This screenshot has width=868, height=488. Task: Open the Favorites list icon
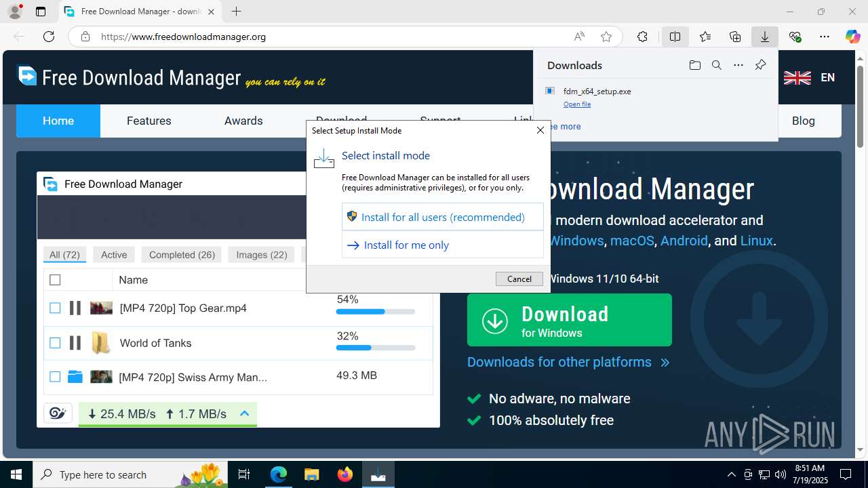[x=705, y=37]
